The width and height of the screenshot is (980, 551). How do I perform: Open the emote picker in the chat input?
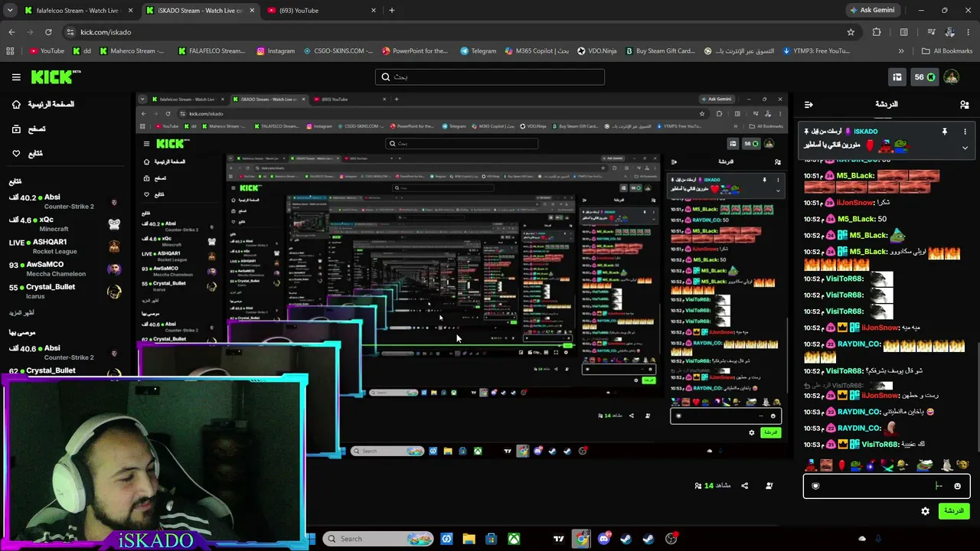coord(957,486)
